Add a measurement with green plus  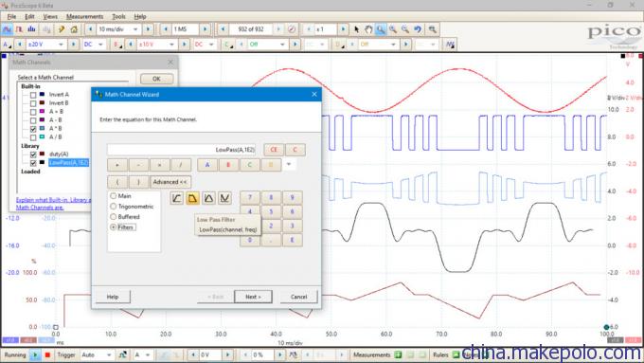(398, 354)
